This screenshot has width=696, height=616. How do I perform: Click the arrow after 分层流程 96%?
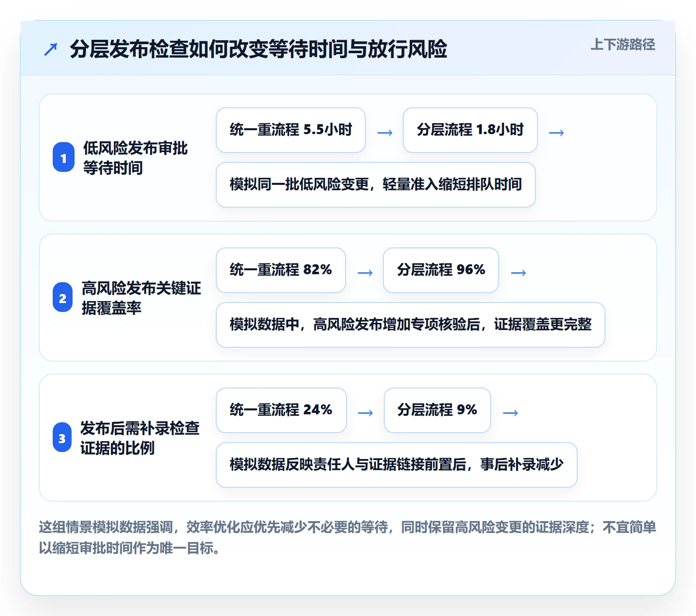click(519, 273)
